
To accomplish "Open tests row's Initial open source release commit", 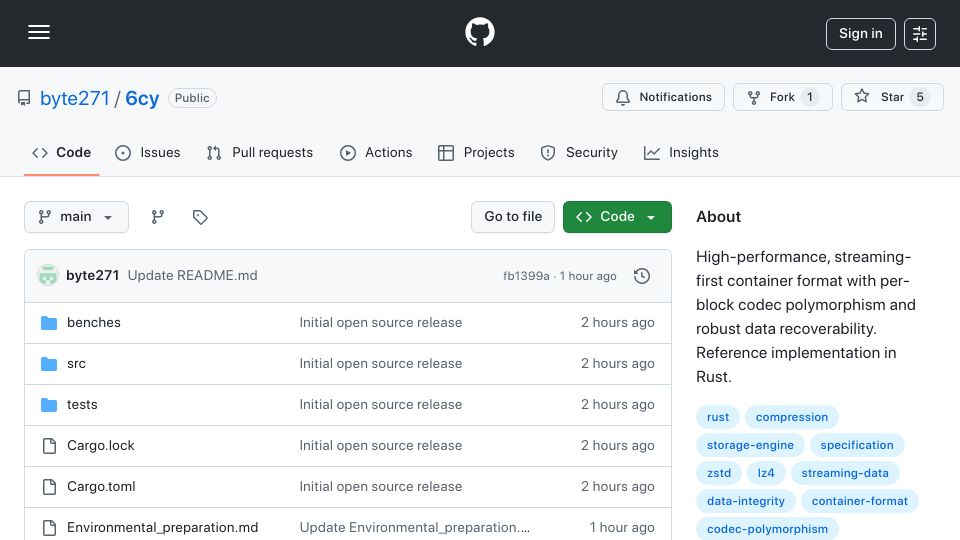I will (381, 405).
